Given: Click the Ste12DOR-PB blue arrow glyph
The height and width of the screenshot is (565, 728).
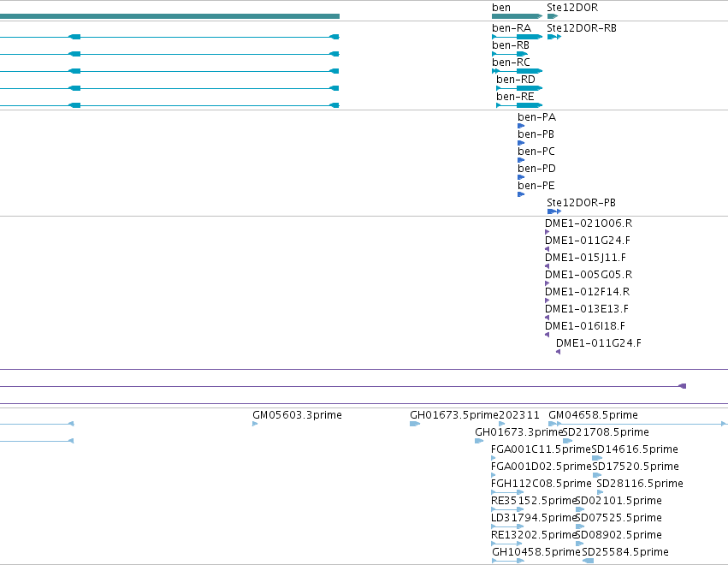Looking at the screenshot, I should click(x=554, y=211).
